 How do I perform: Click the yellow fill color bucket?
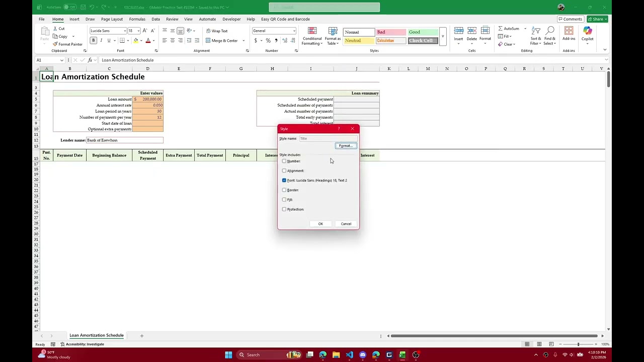tap(135, 40)
